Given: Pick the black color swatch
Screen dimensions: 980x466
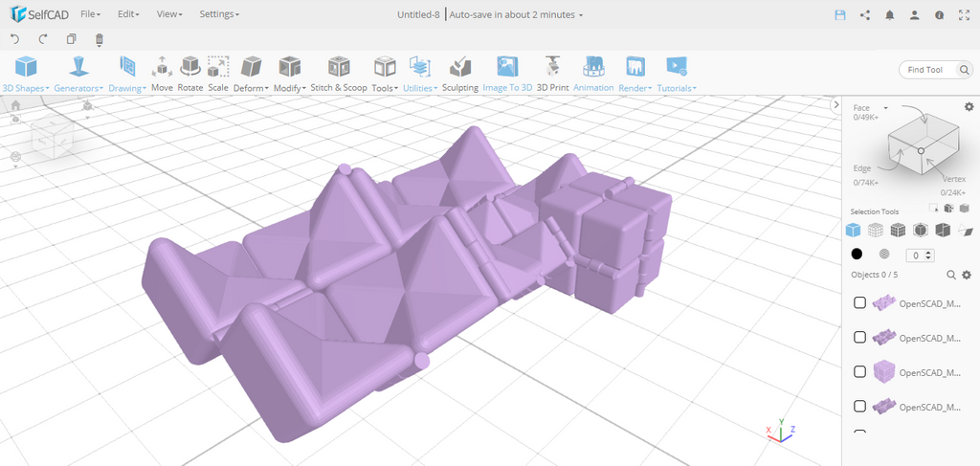Looking at the screenshot, I should point(857,255).
